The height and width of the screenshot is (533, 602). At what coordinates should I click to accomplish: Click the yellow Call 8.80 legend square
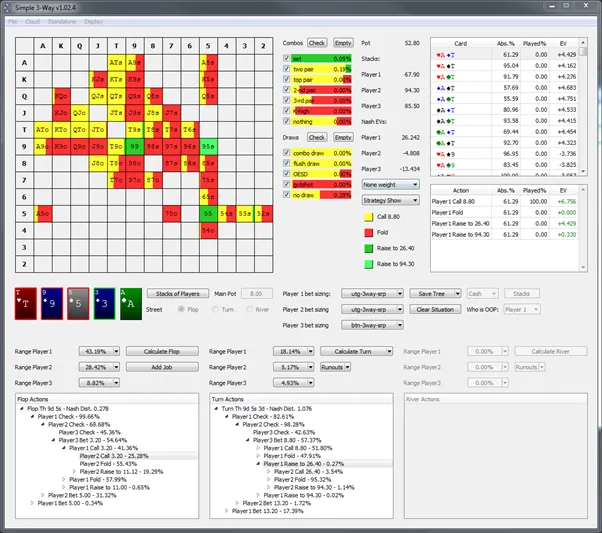point(369,215)
